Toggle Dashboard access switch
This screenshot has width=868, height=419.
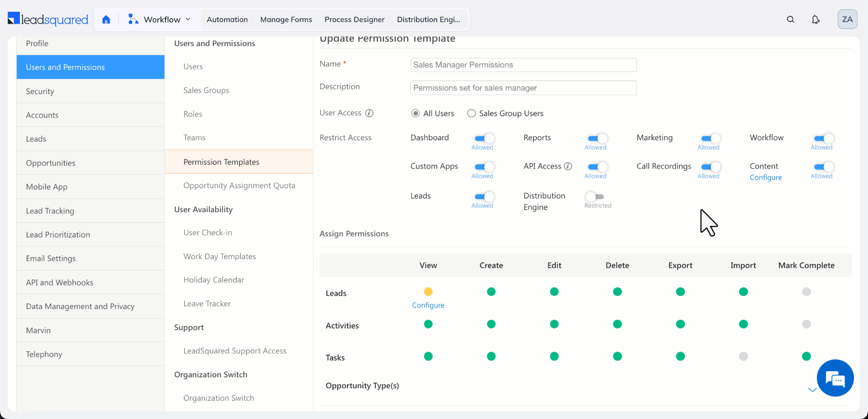click(484, 138)
